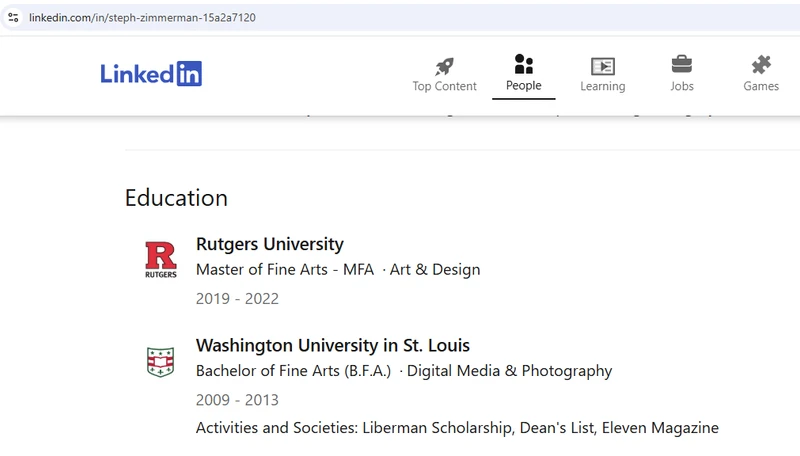Open Washington University in St. Louis link
The height and width of the screenshot is (456, 800).
coord(333,345)
